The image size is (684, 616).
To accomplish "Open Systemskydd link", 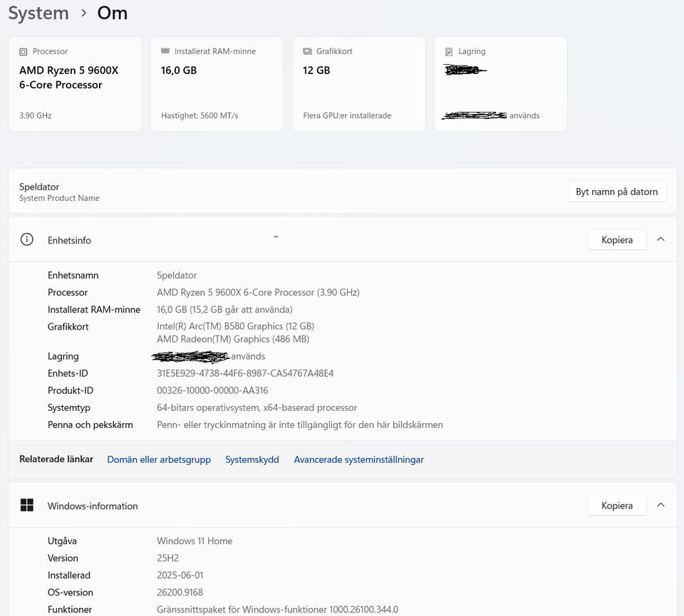I will pos(252,459).
